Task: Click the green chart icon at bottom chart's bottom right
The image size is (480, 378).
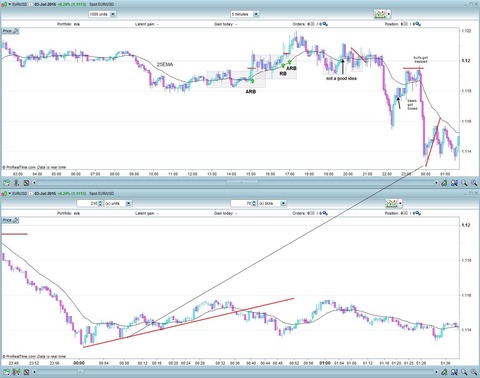Action: 444,372
